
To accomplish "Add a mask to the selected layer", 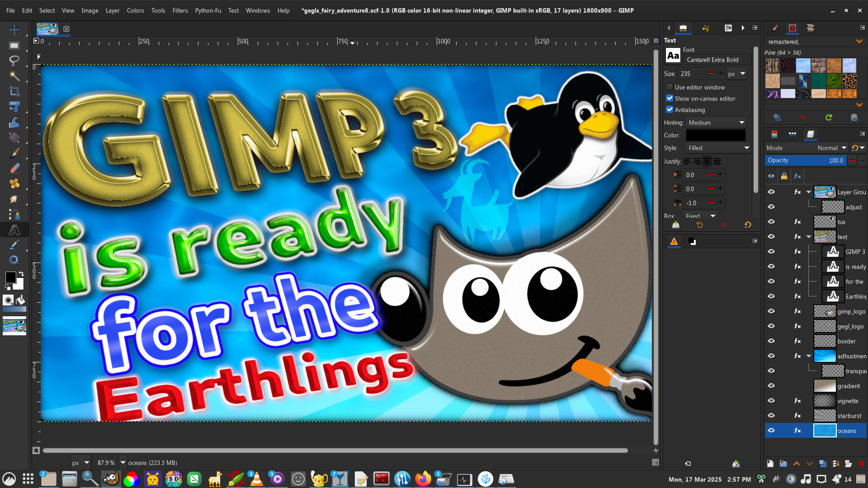I will (849, 464).
